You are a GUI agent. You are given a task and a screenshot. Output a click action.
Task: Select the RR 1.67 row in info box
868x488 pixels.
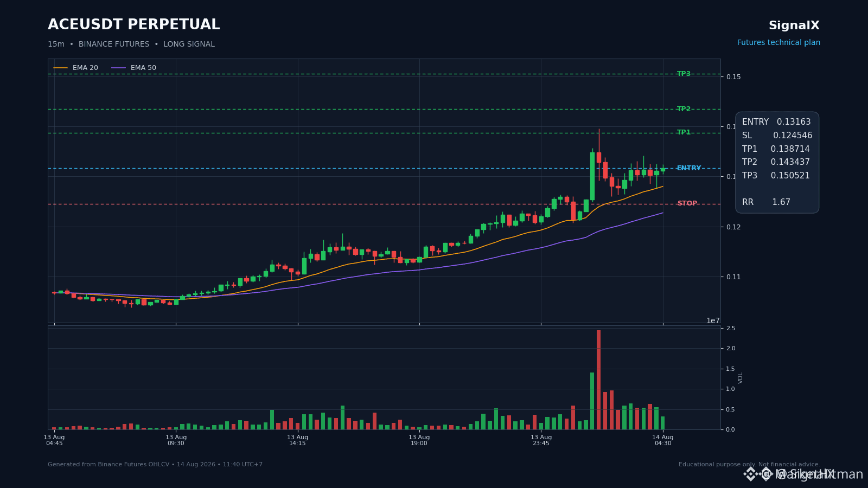[766, 202]
